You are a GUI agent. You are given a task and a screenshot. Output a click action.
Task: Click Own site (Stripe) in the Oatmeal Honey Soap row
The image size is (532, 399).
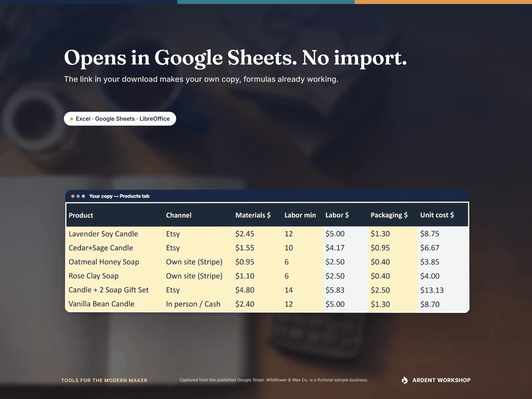(194, 262)
